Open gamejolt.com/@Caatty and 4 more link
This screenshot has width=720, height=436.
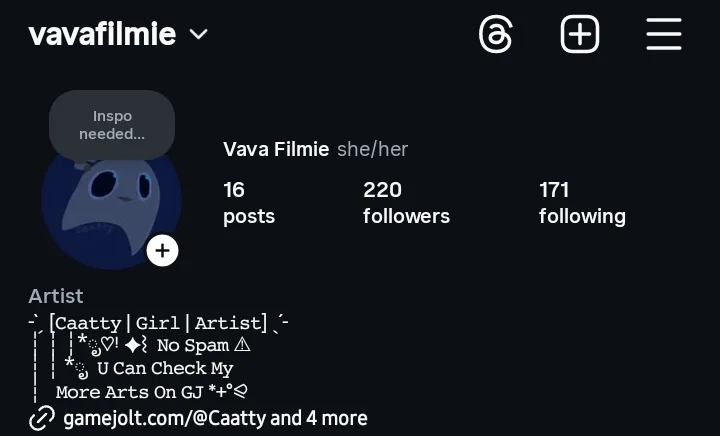215,418
